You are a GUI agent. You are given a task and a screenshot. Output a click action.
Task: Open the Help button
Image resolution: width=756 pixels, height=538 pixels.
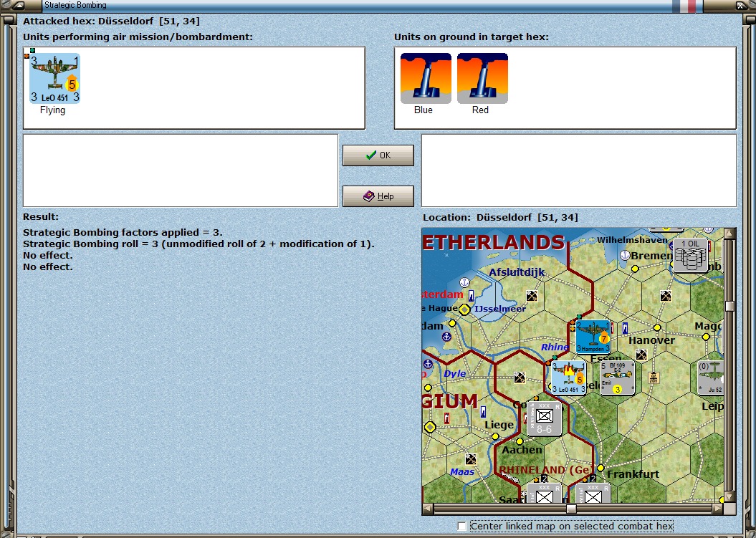378,196
